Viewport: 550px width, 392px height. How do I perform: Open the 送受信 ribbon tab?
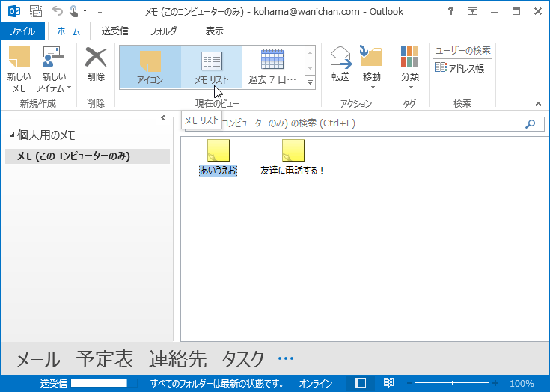point(115,31)
